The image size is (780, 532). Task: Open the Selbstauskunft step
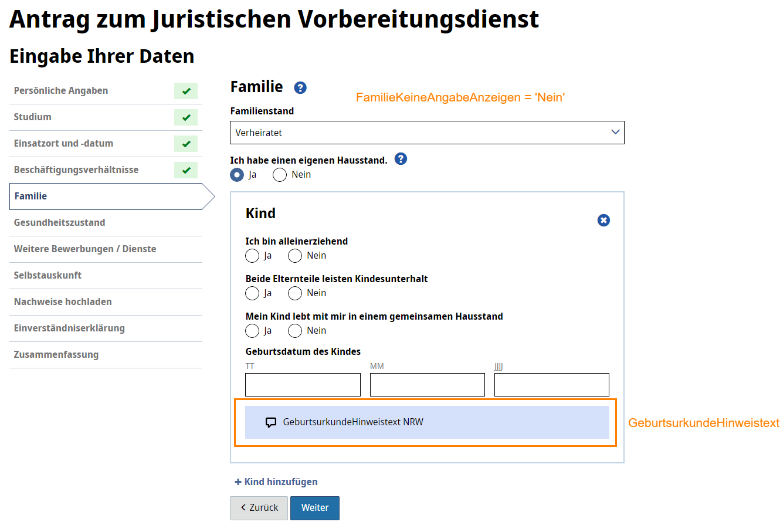point(106,276)
